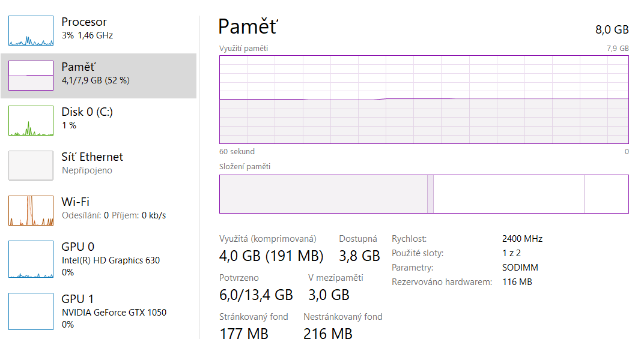Switch to Procesor in the sidebar list

coord(99,31)
